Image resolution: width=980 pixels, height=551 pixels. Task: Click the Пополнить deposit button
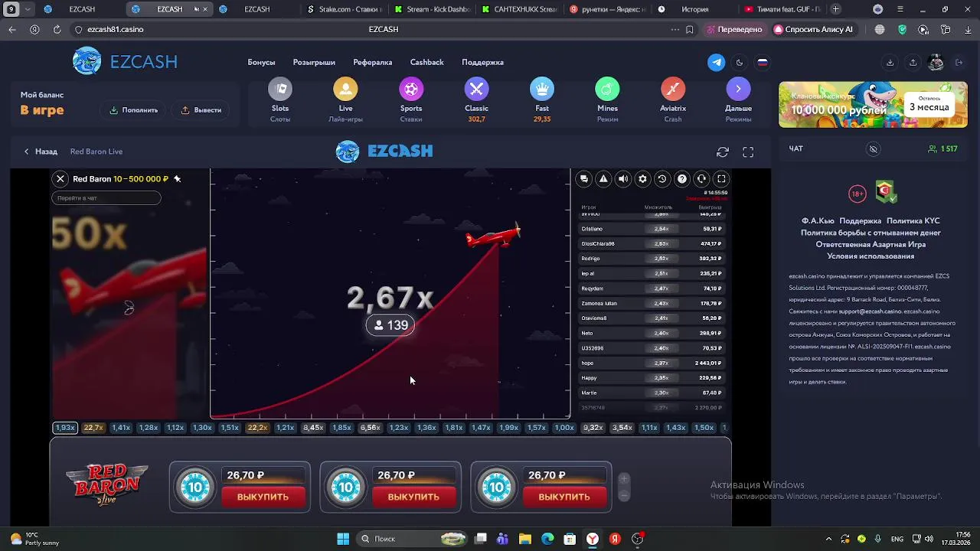[x=133, y=110]
